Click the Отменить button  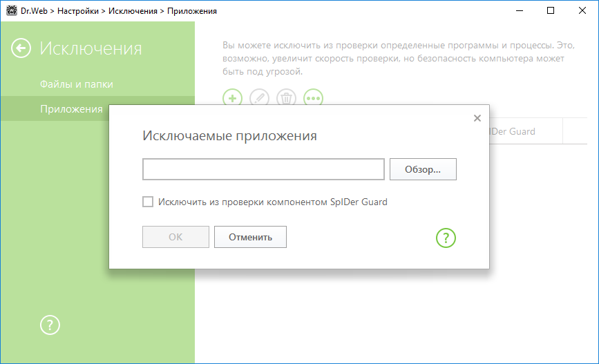[x=250, y=237]
